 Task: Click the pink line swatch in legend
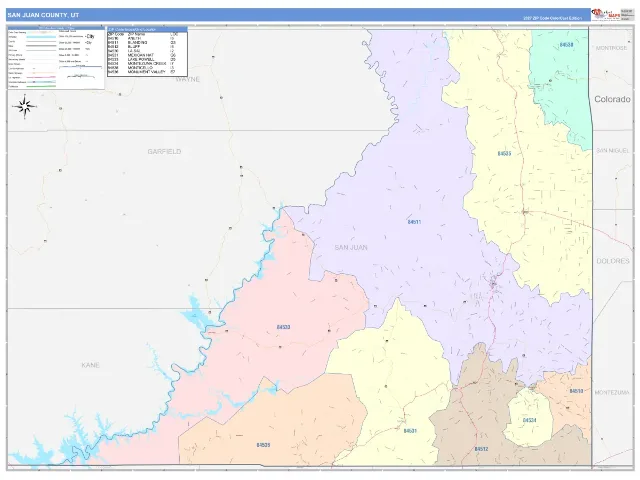pos(41,77)
